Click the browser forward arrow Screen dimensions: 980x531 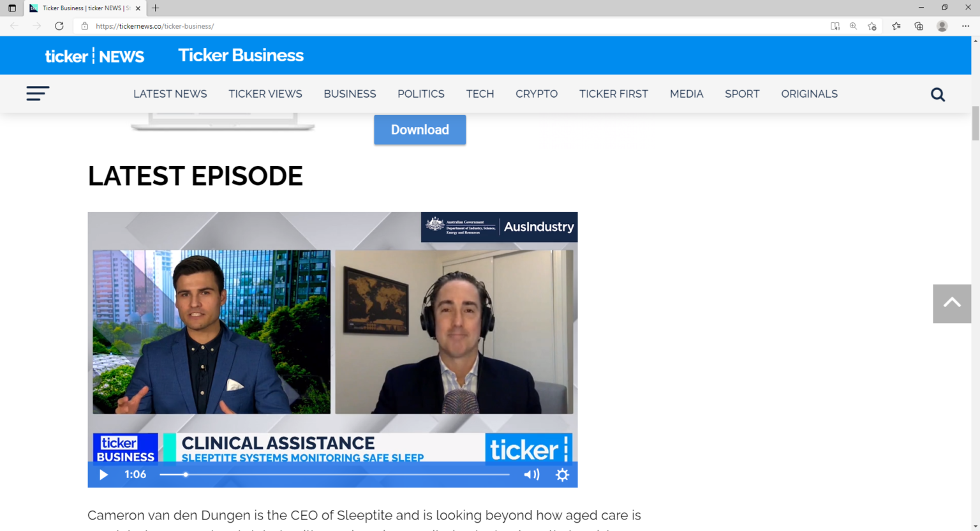pyautogui.click(x=36, y=26)
